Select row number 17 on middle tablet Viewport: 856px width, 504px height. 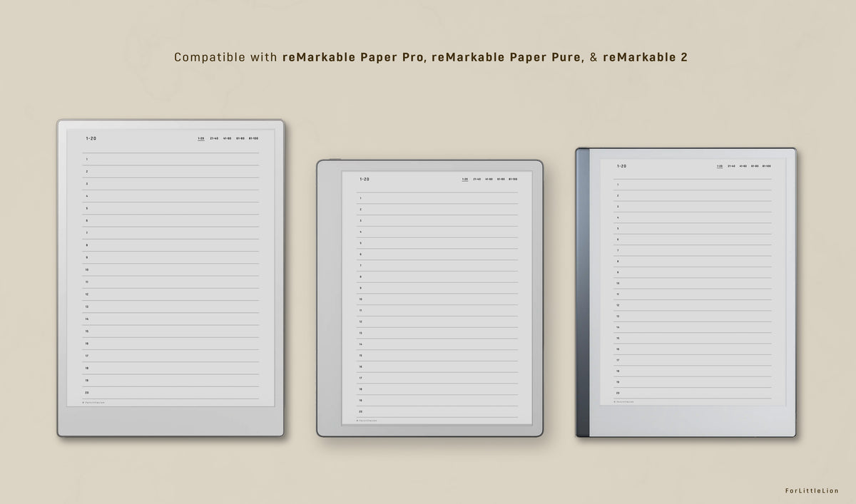pos(361,378)
